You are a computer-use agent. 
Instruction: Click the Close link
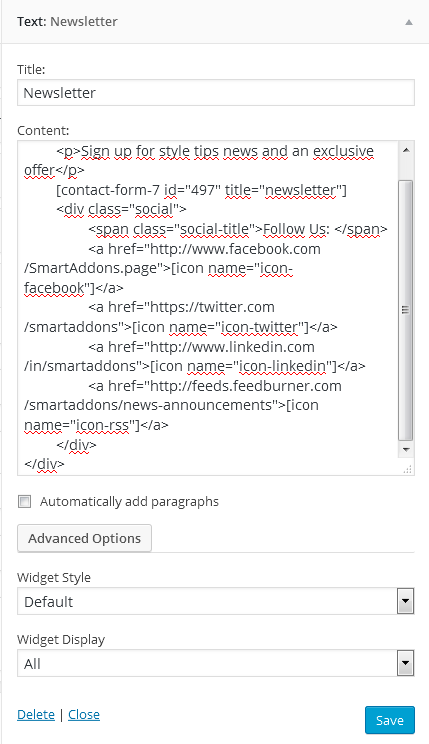(x=84, y=715)
